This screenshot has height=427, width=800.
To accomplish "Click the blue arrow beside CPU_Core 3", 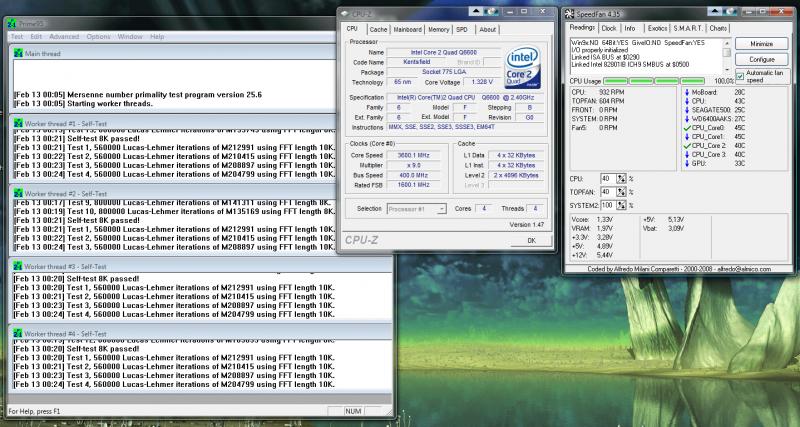I will pos(687,154).
